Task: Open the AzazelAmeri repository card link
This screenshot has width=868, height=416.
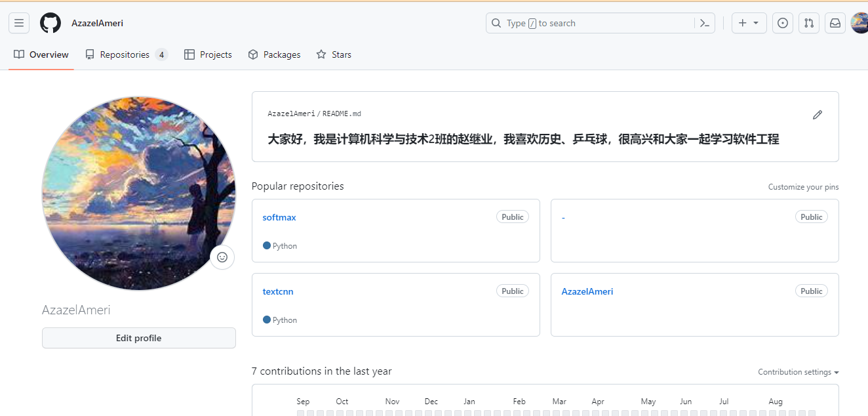Action: [587, 291]
